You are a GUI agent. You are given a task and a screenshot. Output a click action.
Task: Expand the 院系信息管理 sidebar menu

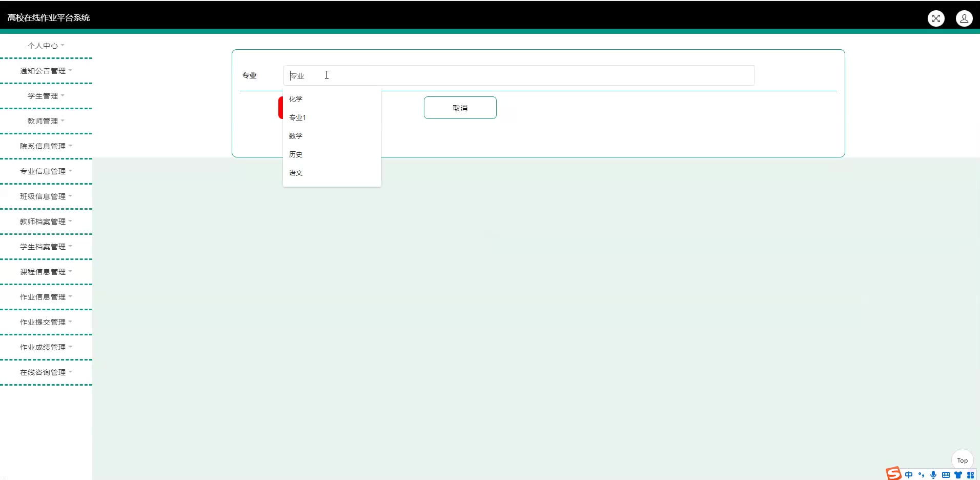coord(46,146)
